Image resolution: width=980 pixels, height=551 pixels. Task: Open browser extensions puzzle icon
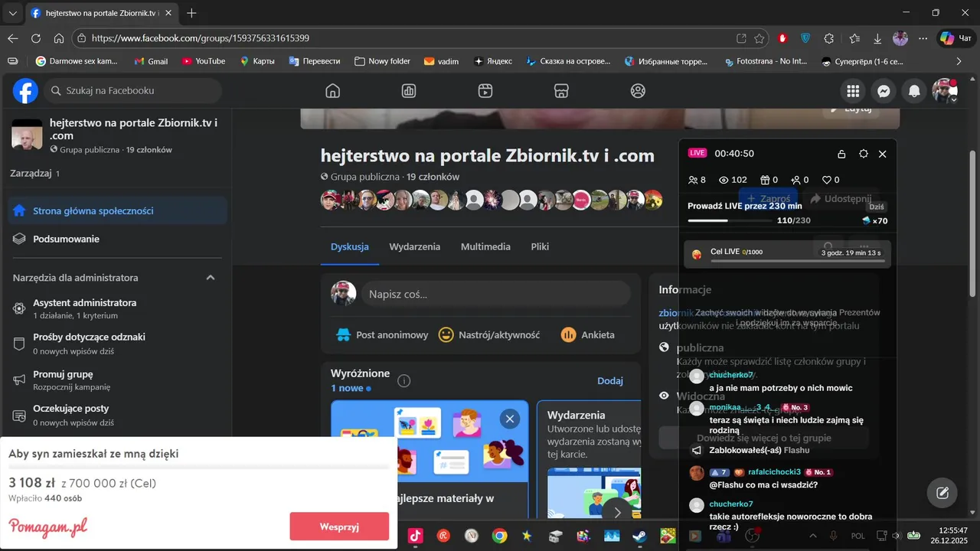tap(828, 38)
